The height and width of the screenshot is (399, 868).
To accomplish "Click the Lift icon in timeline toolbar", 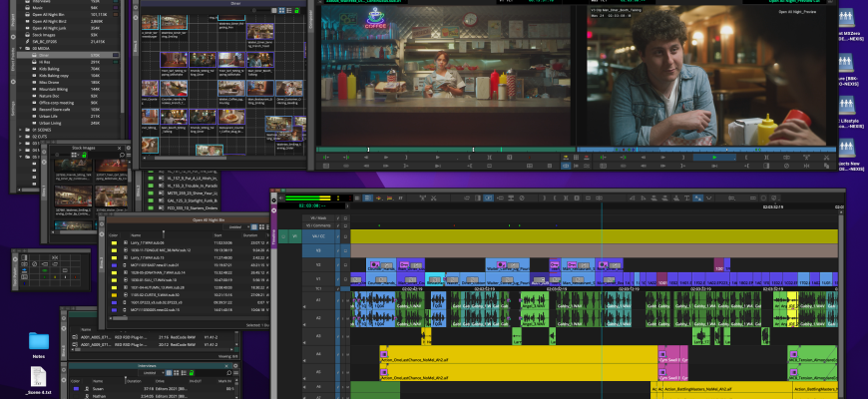I will coord(422,198).
